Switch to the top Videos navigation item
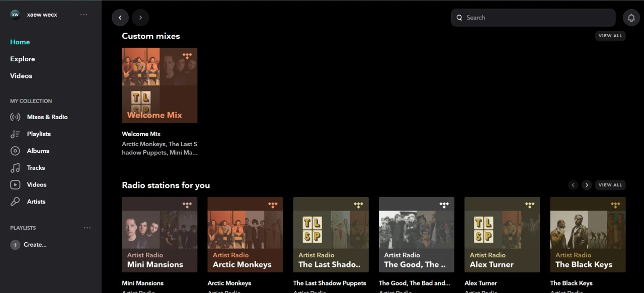This screenshot has height=293, width=644. 21,76
